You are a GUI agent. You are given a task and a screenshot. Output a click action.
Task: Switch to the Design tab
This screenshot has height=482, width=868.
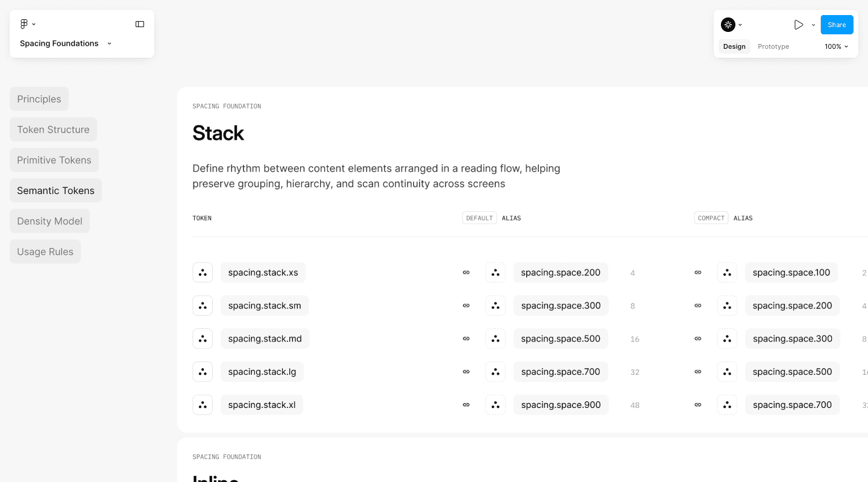(734, 46)
